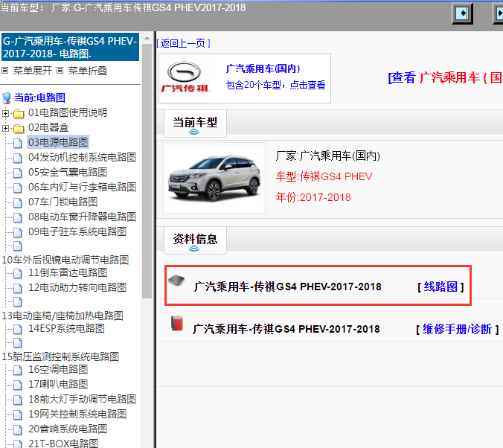The width and height of the screenshot is (503, 448).
Task: Click the blue header G-广汽乘用车-传祺GS4 PHEV title
Action: [70, 47]
